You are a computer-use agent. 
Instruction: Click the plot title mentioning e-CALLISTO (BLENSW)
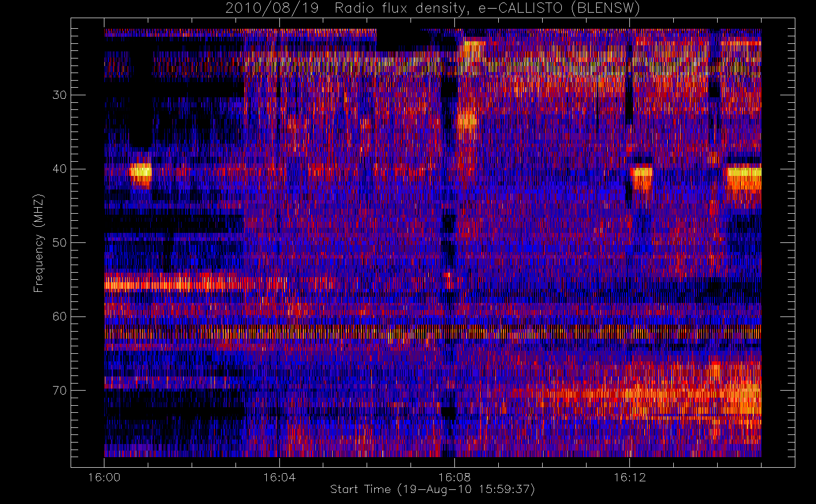(x=433, y=8)
